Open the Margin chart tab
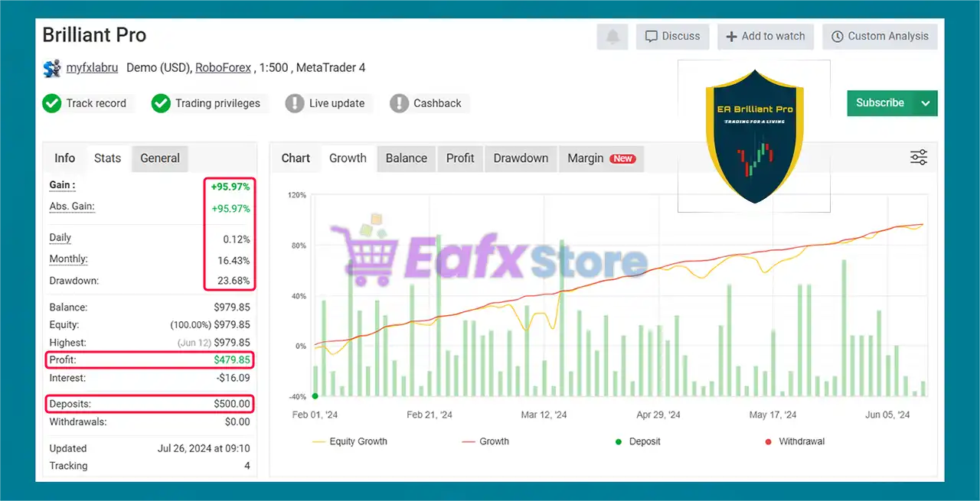 click(x=601, y=158)
